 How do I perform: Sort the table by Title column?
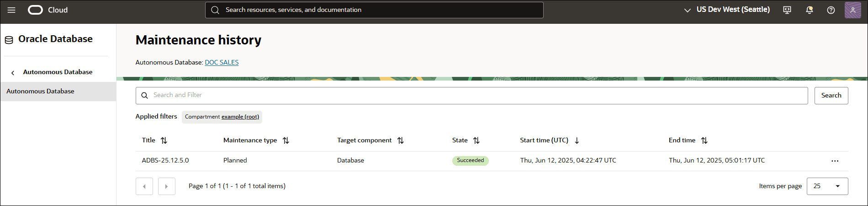[164, 141]
